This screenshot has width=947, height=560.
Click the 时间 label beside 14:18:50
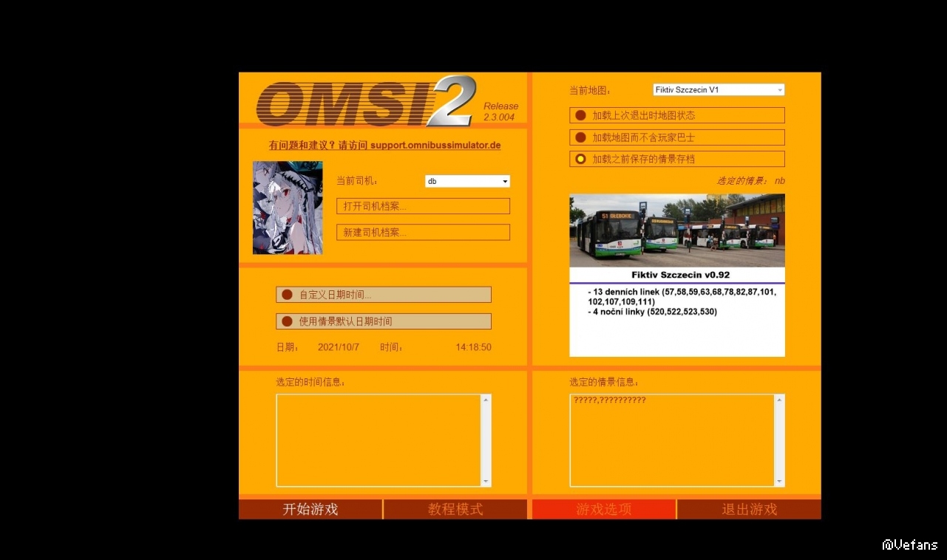tap(392, 347)
